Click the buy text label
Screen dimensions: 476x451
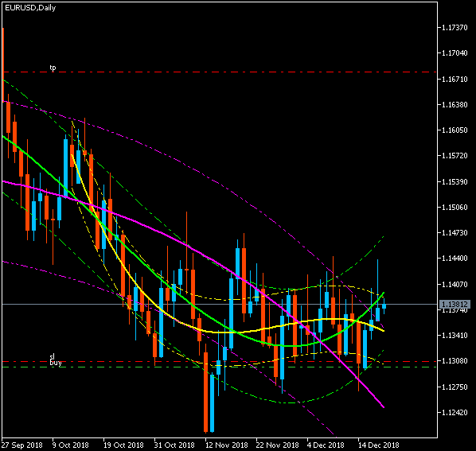[x=56, y=363]
